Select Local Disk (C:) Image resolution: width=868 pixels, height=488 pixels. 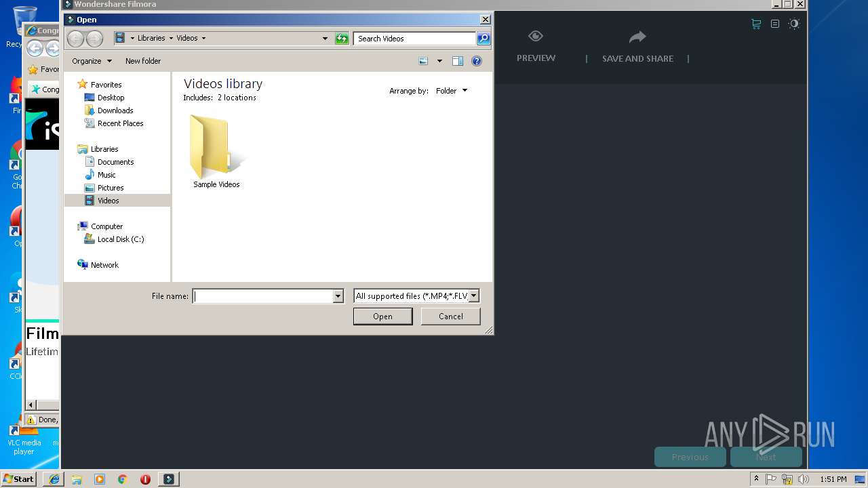click(121, 239)
